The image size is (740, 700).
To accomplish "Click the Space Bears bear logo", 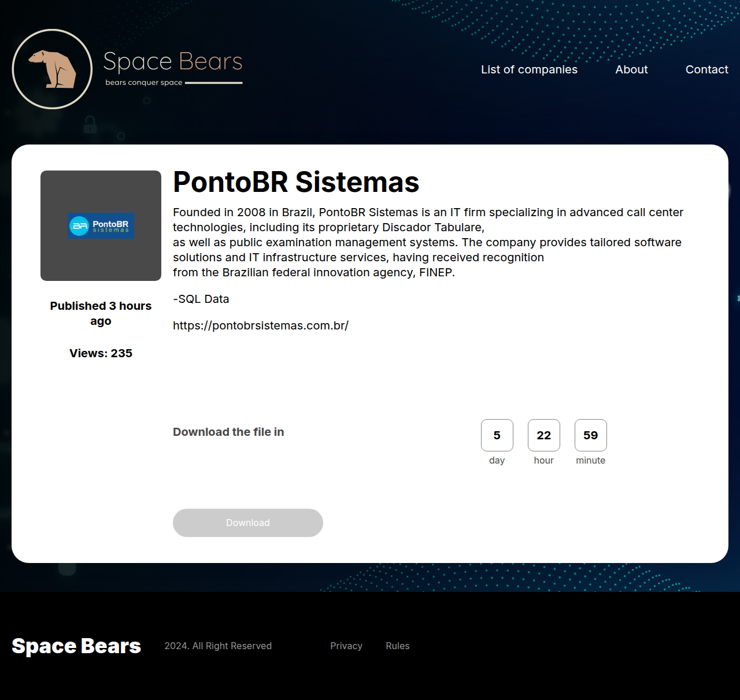I will (x=52, y=69).
